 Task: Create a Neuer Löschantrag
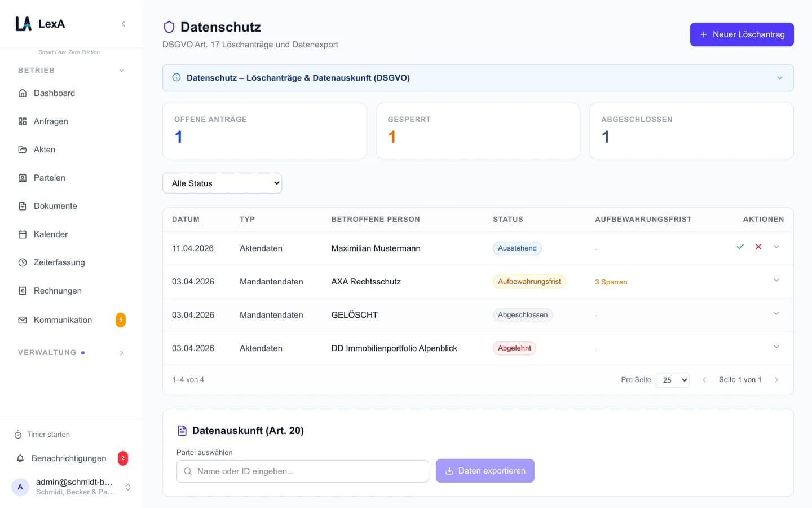click(742, 34)
